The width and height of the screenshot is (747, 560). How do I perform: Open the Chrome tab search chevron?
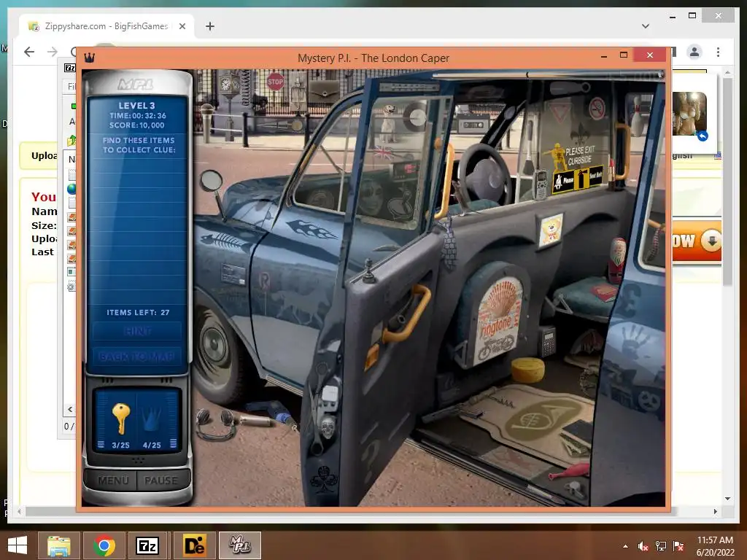coord(646,26)
